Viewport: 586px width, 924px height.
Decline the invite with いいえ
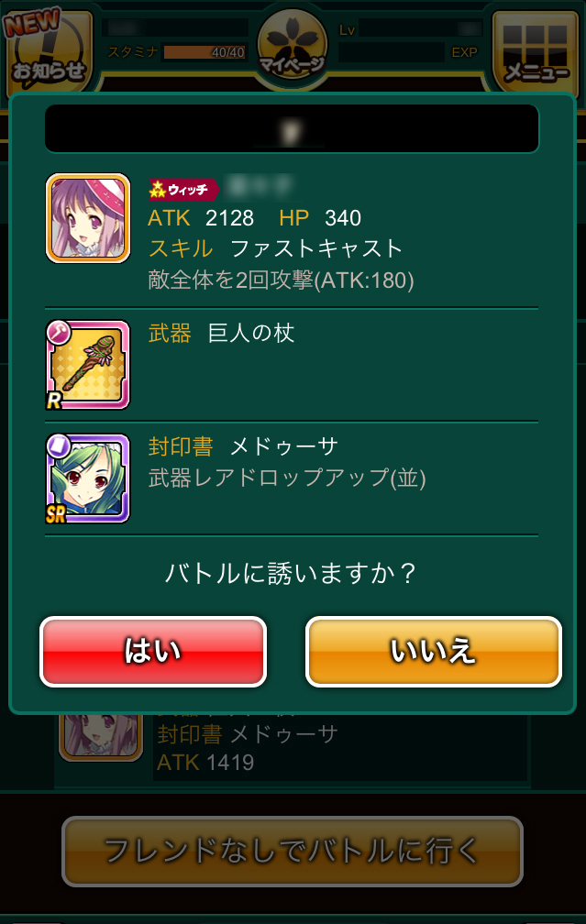[433, 652]
